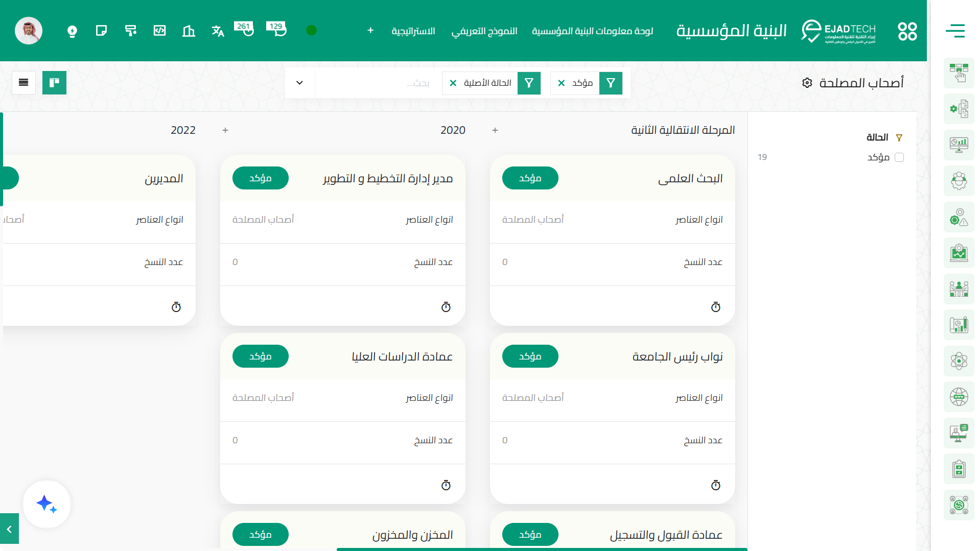Open the apps grid icon beside EJADTECH logo
This screenshot has width=980, height=551.
pyautogui.click(x=907, y=31)
